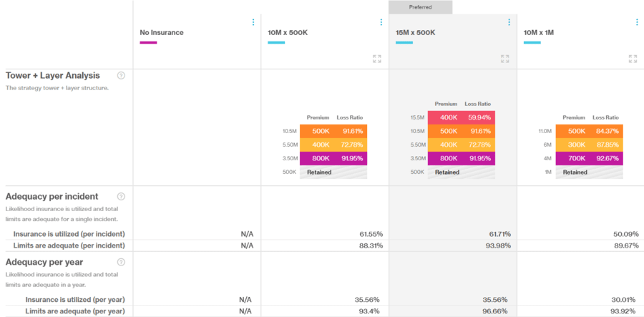Image resolution: width=644 pixels, height=317 pixels.
Task: Open the 10M x 500K three-dot menu
Action: [381, 22]
